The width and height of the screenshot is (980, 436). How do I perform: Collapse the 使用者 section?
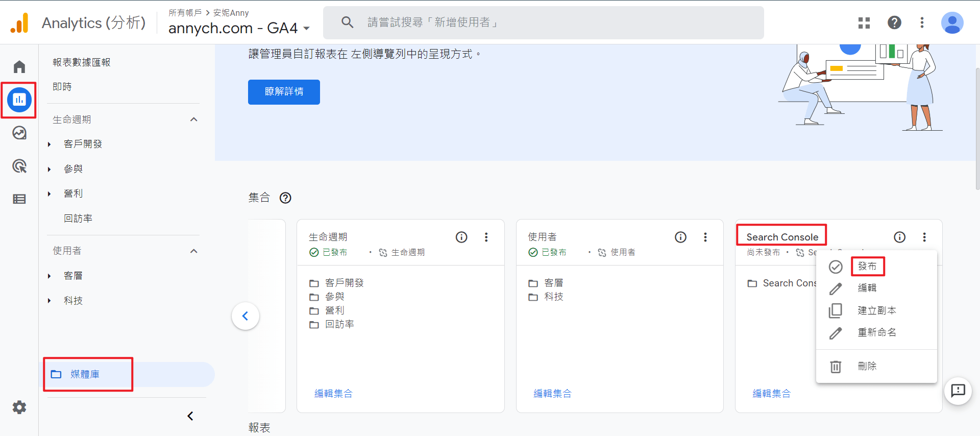tap(193, 251)
